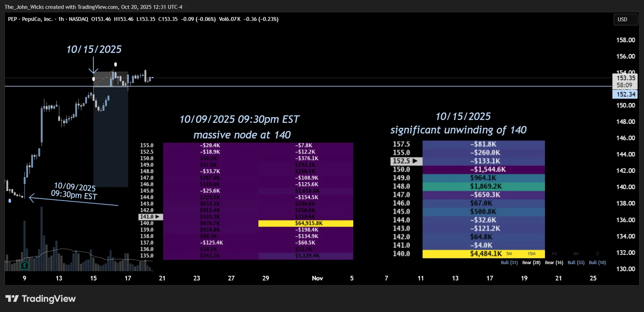
Task: Click the Nov label on time axis
Action: 317,278
